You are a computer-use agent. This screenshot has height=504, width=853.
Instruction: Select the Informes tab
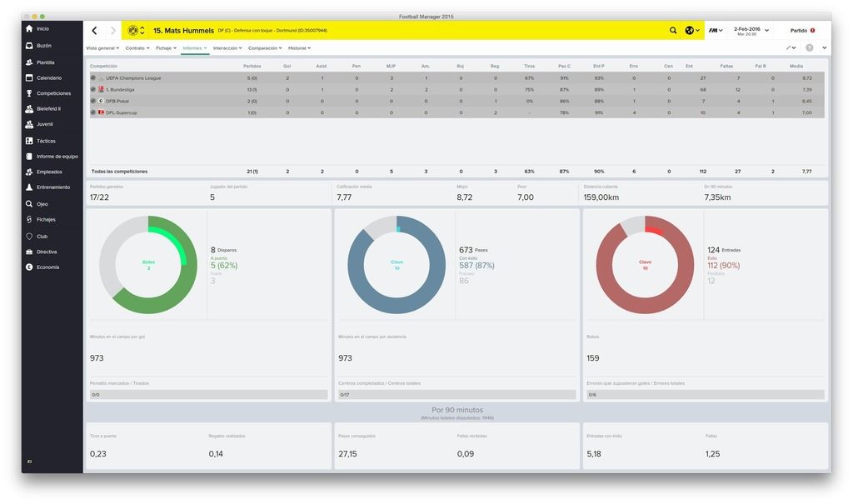195,47
